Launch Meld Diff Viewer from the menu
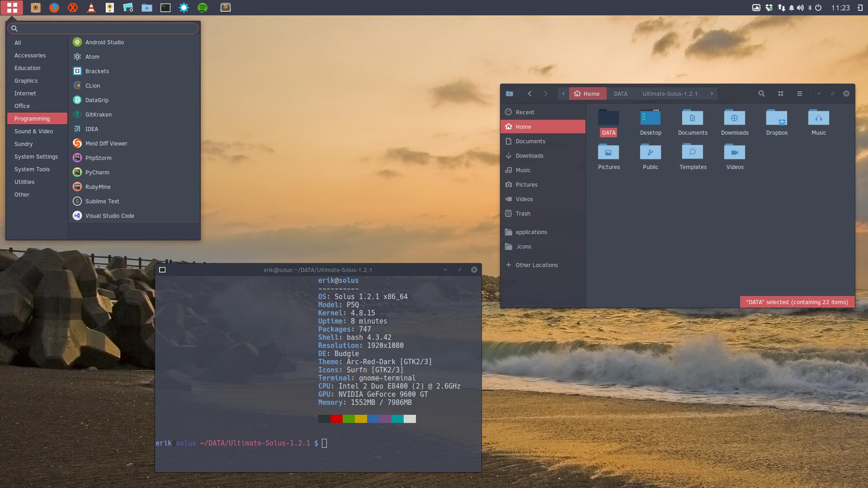 (134, 143)
